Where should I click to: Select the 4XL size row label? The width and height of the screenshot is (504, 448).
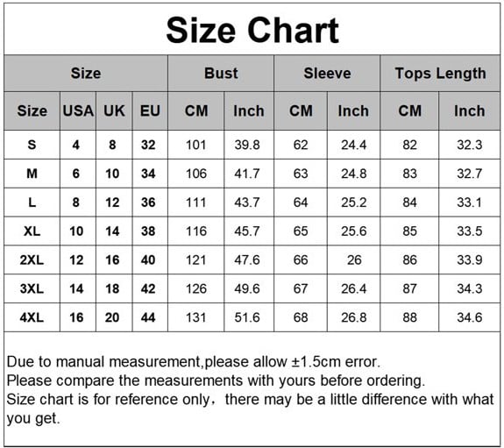coord(32,317)
